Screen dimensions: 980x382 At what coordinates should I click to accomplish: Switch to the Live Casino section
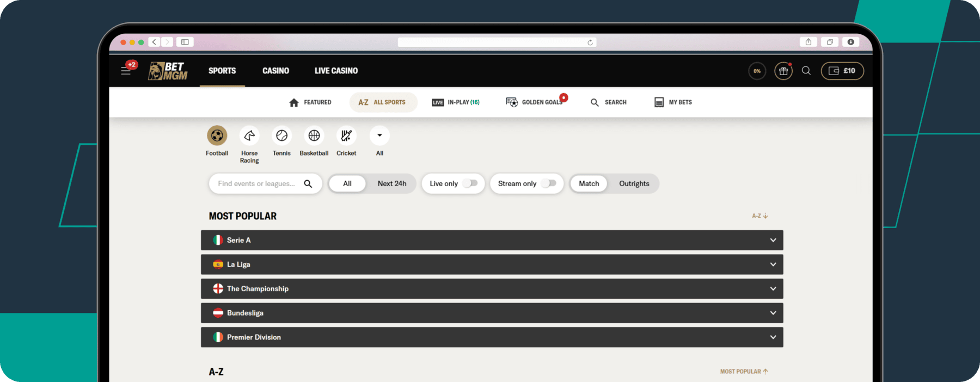pyautogui.click(x=336, y=71)
